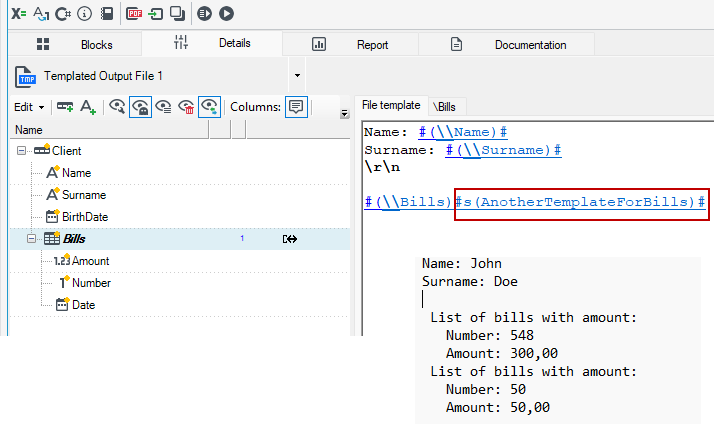
Task: Select the Bills table item
Action: tap(74, 239)
